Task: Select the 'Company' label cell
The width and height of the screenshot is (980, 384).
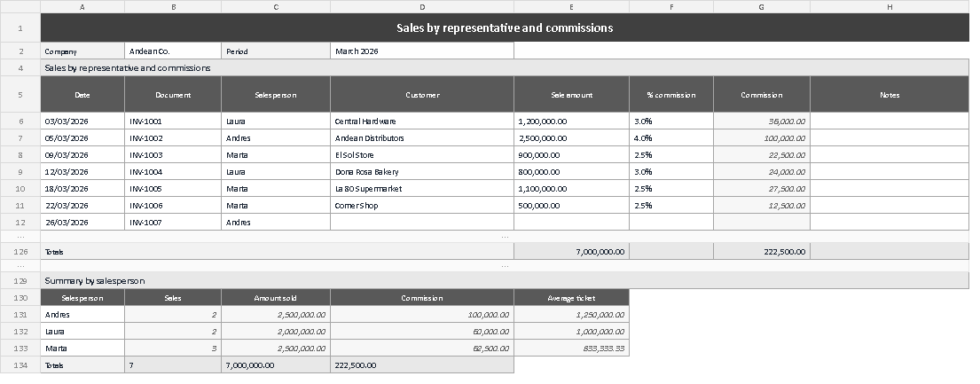Action: [x=82, y=51]
